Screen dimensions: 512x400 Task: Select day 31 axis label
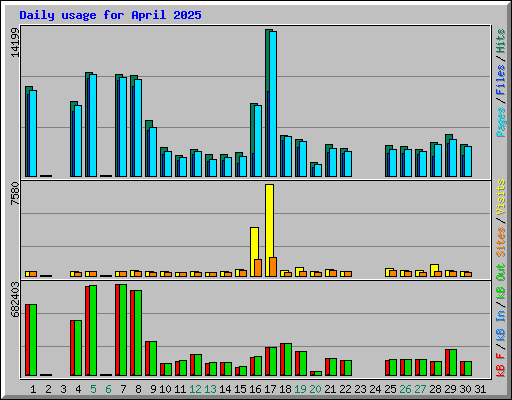pos(480,389)
